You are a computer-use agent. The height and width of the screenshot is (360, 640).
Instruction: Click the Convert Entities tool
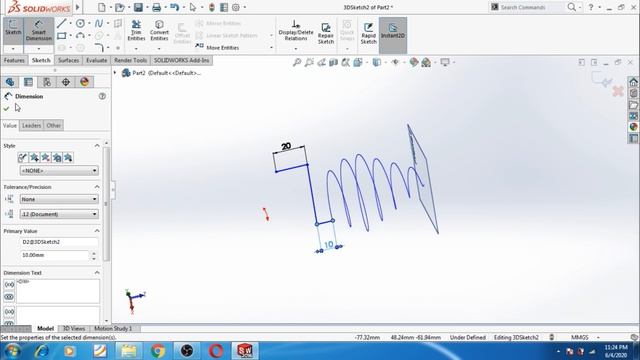coord(159,30)
